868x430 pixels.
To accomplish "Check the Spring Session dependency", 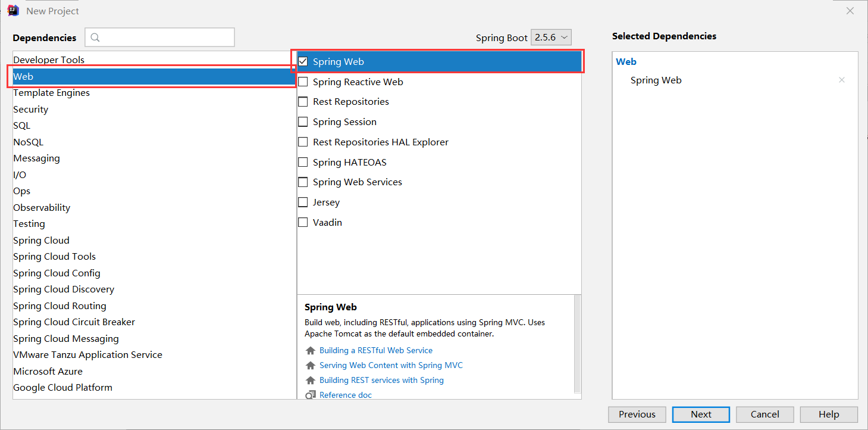I will pos(303,122).
